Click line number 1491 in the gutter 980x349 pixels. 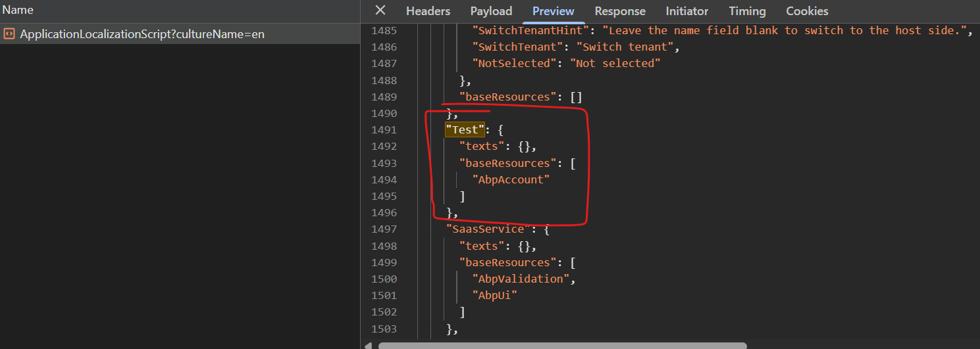[384, 130]
